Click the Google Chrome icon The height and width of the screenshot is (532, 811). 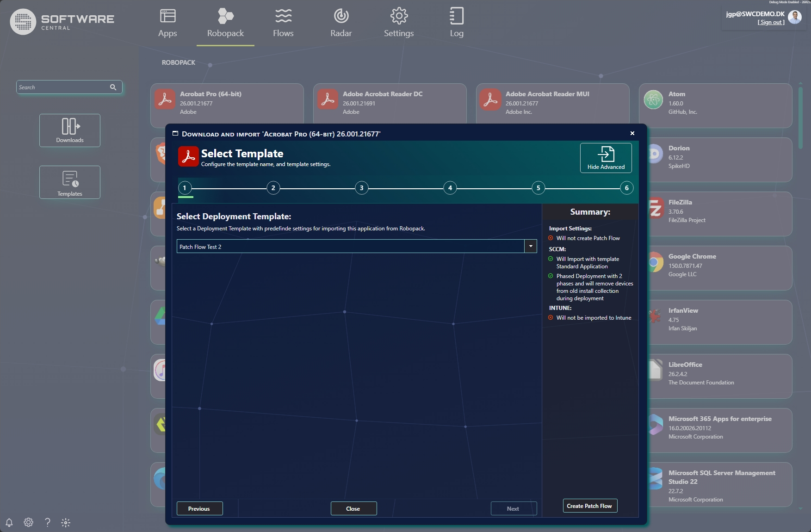[x=654, y=262]
